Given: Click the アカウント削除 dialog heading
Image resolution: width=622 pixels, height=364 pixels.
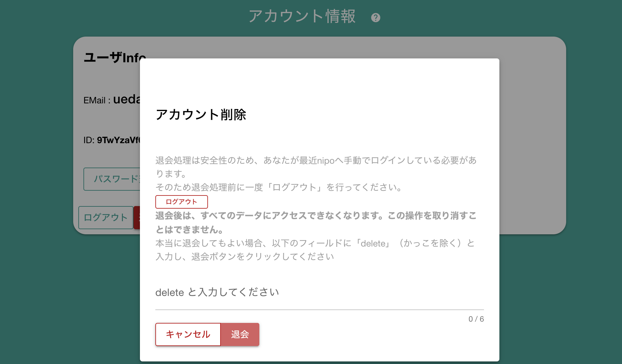Looking at the screenshot, I should pyautogui.click(x=201, y=115).
